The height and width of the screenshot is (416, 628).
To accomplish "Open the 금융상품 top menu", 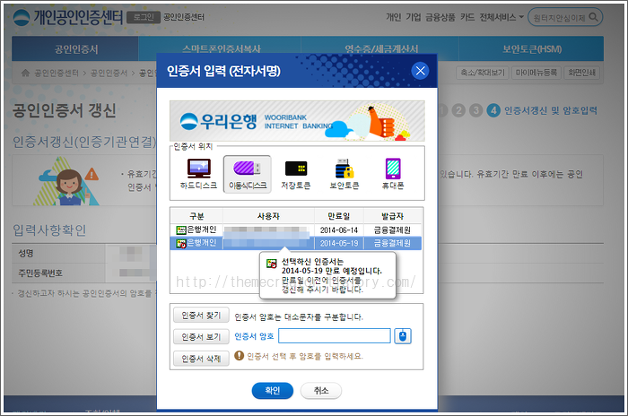I will [x=440, y=17].
